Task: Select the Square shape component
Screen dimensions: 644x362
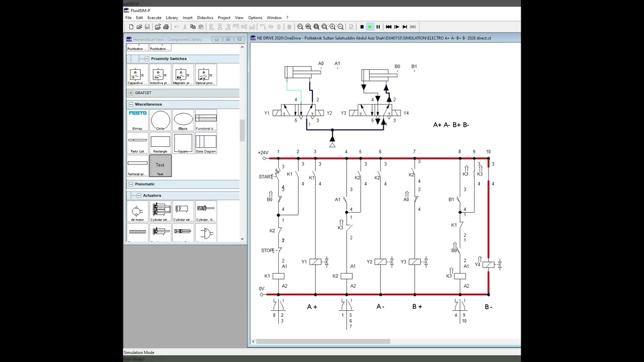Action: (183, 143)
